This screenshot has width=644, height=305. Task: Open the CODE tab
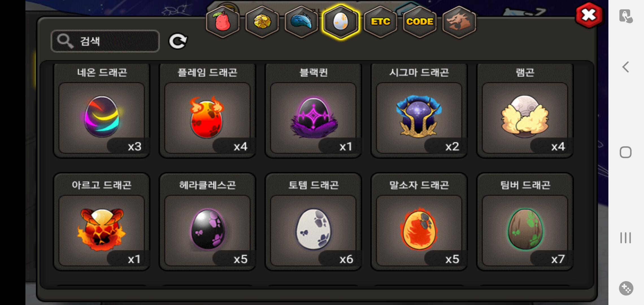coord(420,22)
